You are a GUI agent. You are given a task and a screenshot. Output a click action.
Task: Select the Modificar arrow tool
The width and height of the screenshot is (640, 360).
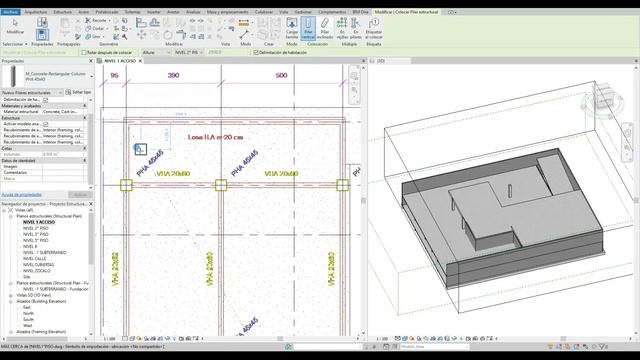[x=15, y=26]
